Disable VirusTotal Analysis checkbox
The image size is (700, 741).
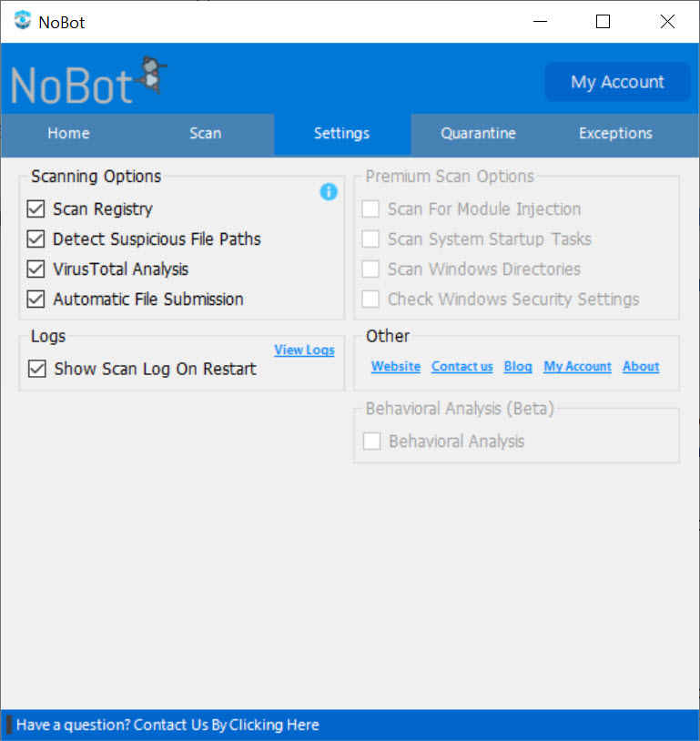36,269
